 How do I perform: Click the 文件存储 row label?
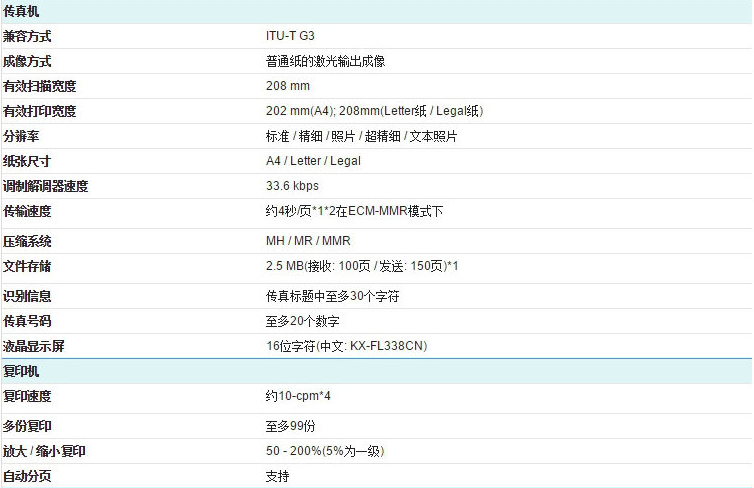[x=28, y=266]
